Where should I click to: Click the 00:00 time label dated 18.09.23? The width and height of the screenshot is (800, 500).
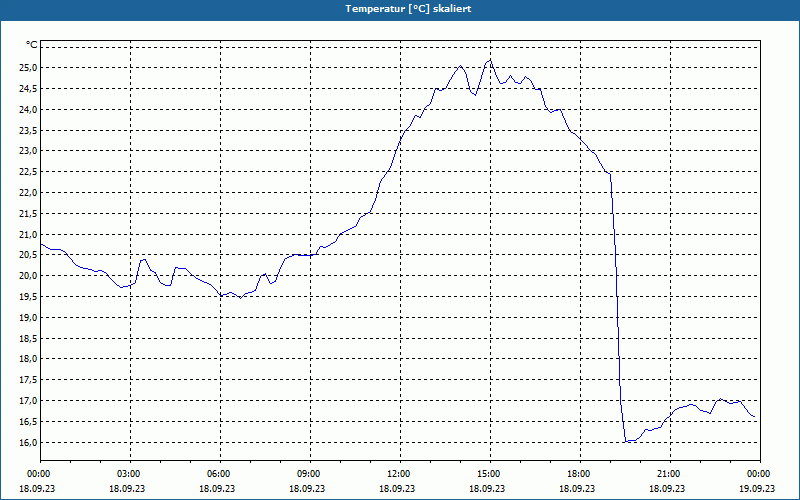click(x=40, y=473)
